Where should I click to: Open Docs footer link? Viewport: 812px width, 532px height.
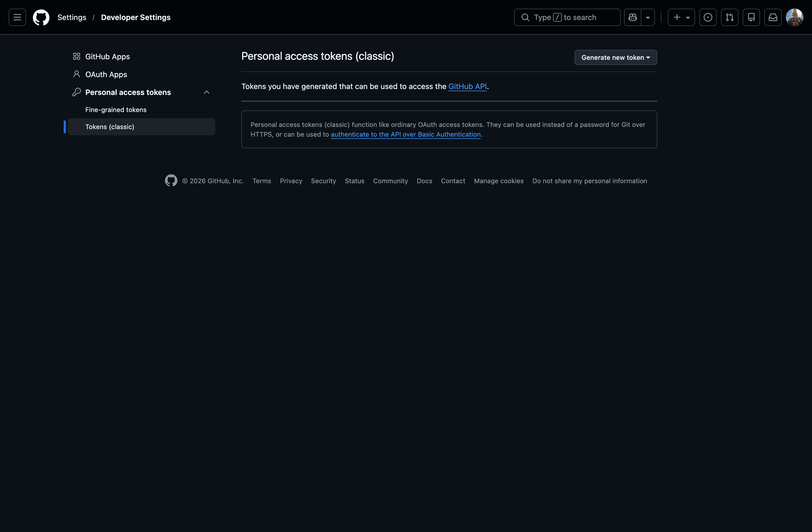point(424,181)
